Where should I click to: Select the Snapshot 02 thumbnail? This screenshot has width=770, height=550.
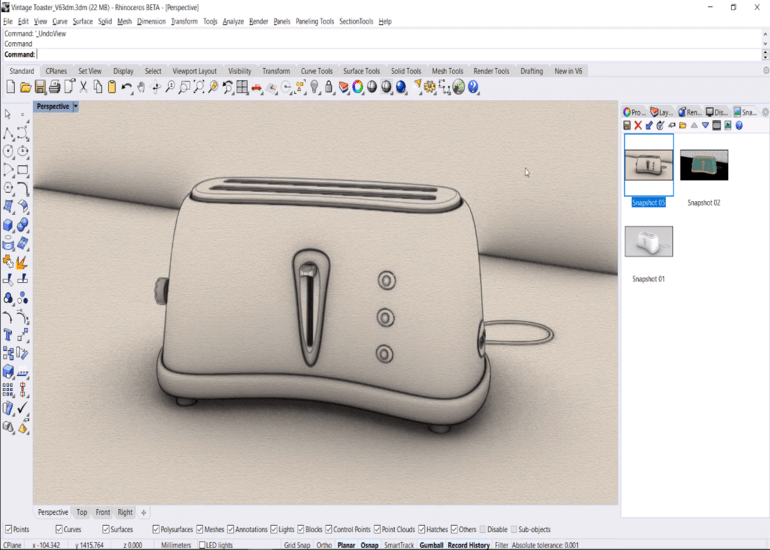point(704,165)
